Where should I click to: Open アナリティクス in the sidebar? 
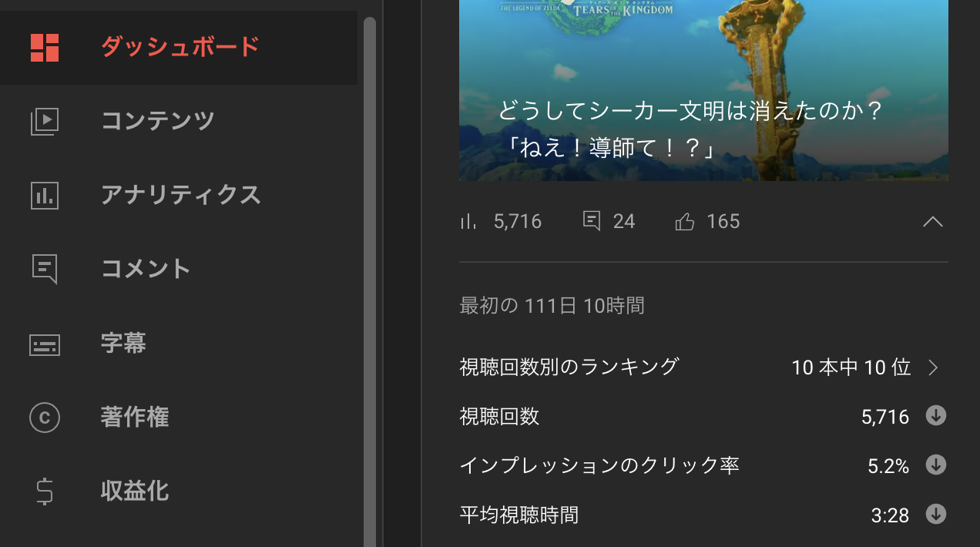pos(179,196)
